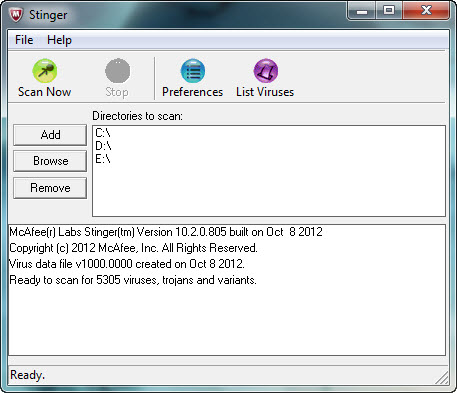Open the List Viruses icon
457x393 pixels.
[x=266, y=71]
